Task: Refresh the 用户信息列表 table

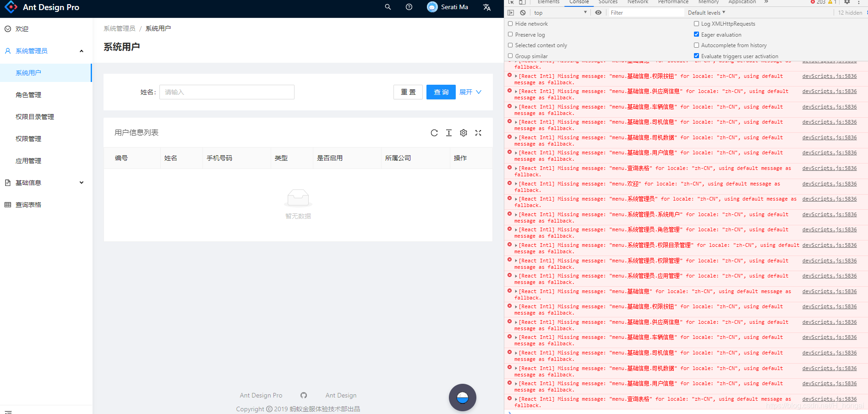Action: point(434,132)
